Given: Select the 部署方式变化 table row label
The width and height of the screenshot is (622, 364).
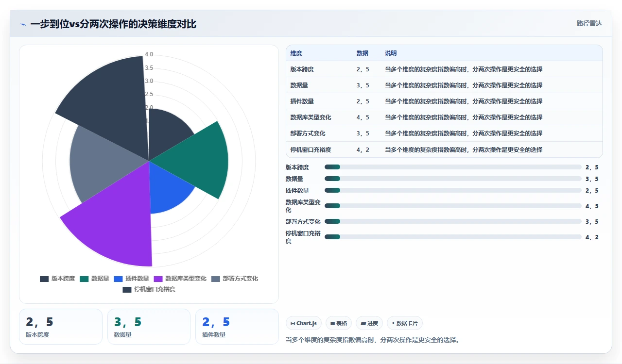Looking at the screenshot, I should (308, 133).
